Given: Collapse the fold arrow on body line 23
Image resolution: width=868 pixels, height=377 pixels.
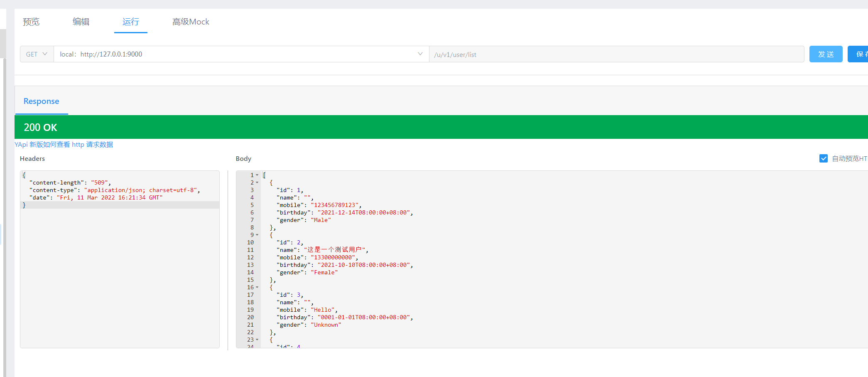Looking at the screenshot, I should [x=257, y=340].
